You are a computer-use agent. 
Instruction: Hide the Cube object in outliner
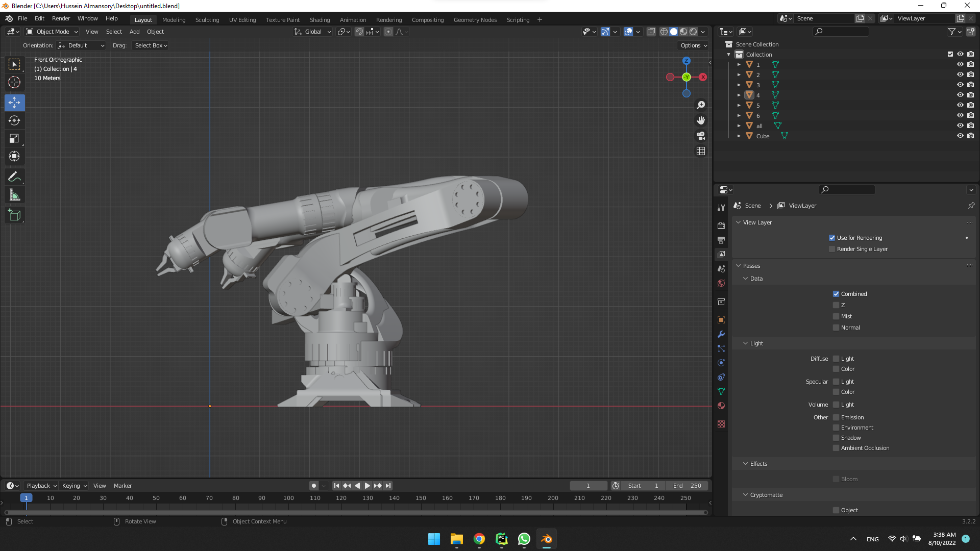point(960,136)
